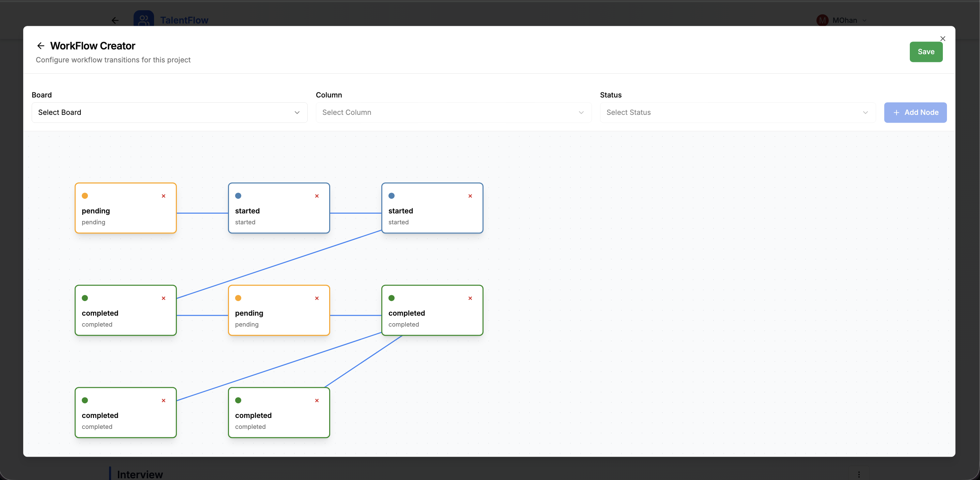
Task: Delete the pending node in top row
Action: point(164,196)
